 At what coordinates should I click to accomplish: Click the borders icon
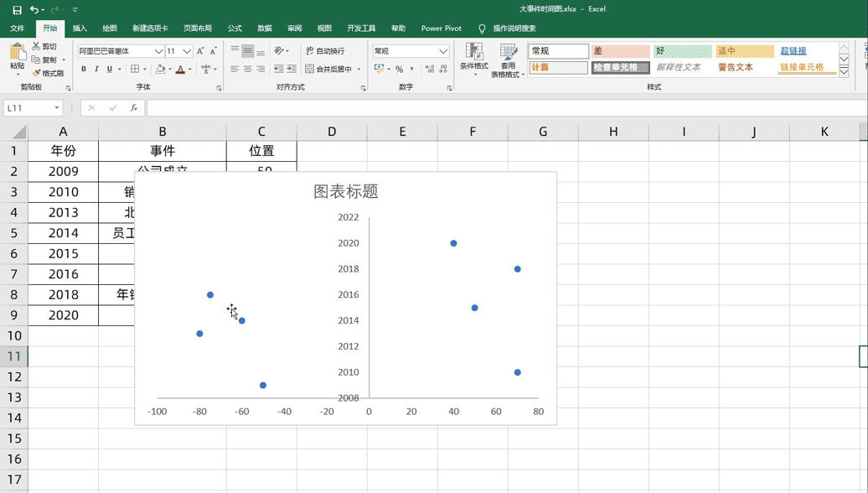[135, 69]
